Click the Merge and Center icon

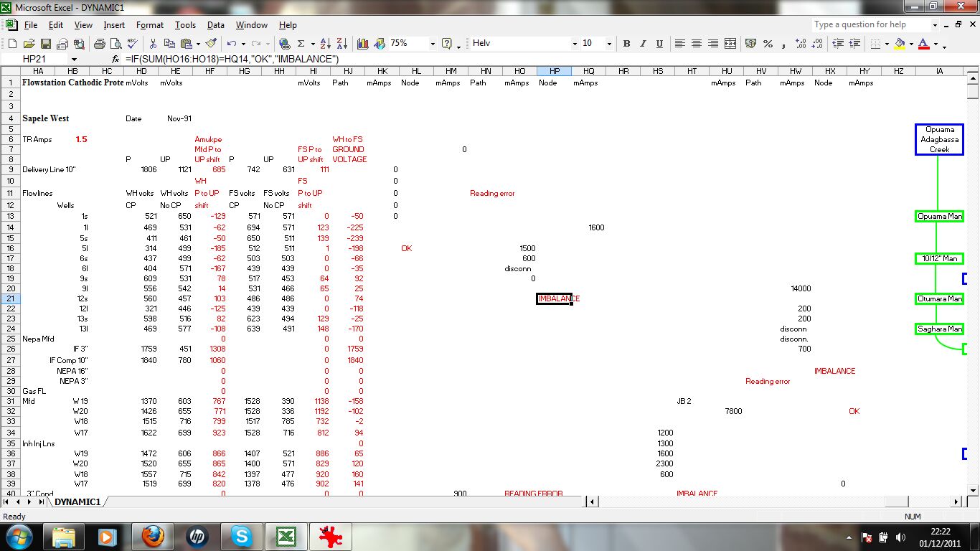[x=730, y=44]
